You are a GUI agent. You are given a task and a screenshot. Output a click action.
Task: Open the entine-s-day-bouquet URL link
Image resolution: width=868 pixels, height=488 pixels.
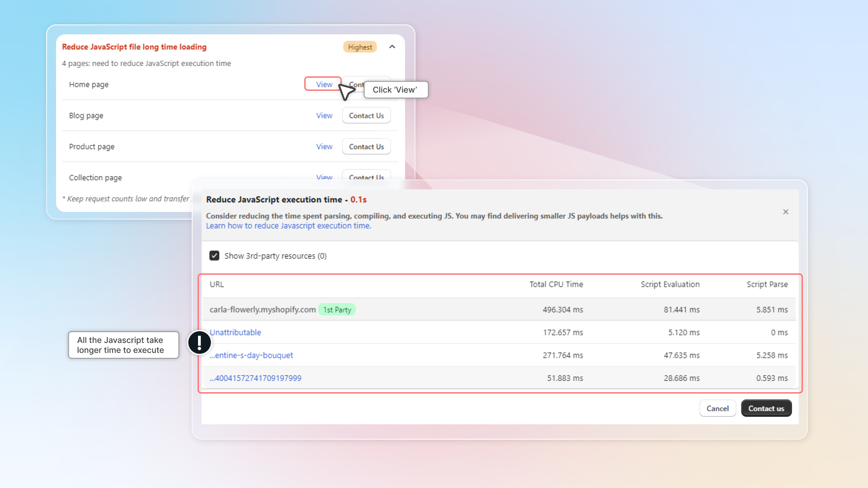(x=251, y=356)
